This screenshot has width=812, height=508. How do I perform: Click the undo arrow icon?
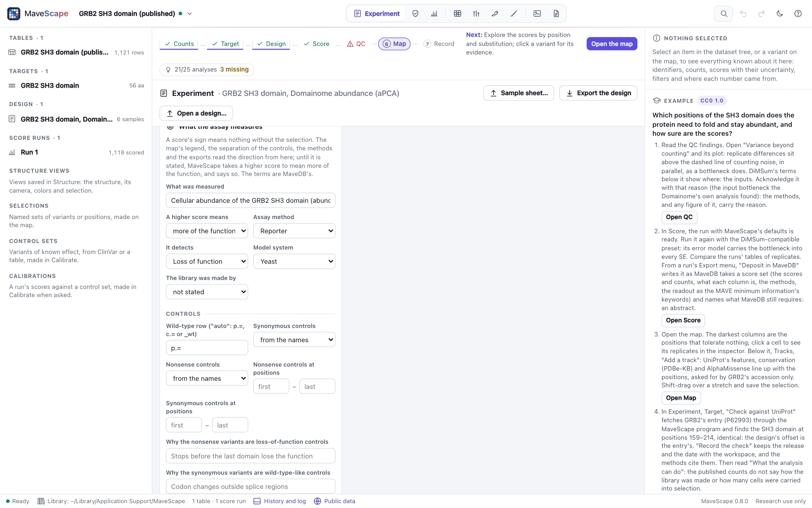click(743, 13)
